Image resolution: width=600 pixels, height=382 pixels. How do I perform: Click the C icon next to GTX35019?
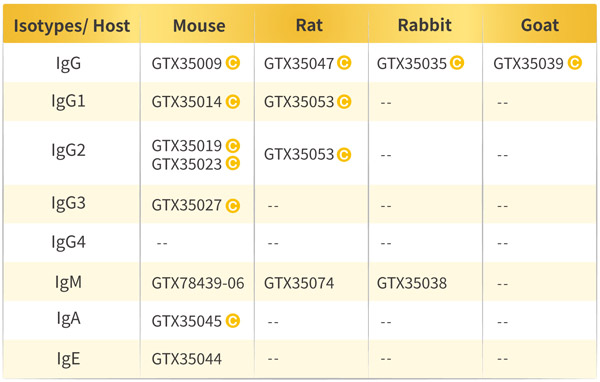(x=233, y=146)
